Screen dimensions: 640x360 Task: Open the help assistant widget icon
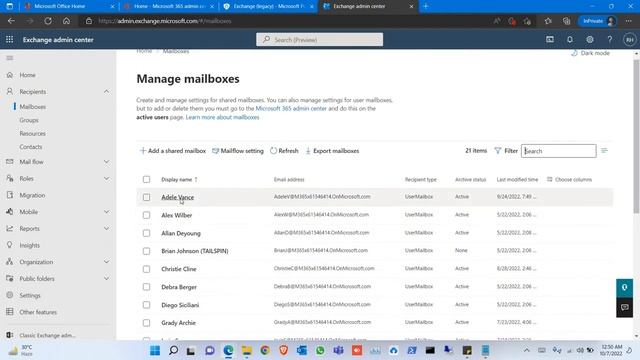click(624, 288)
